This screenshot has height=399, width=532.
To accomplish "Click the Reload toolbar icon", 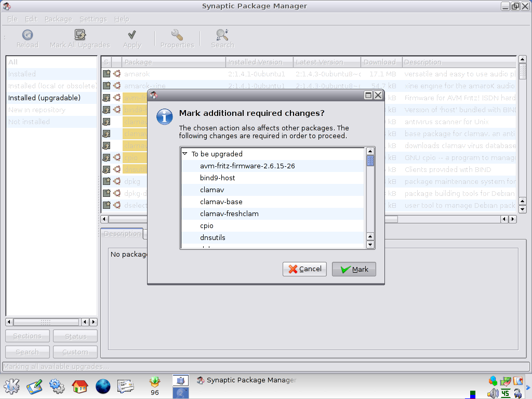I will 28,35.
